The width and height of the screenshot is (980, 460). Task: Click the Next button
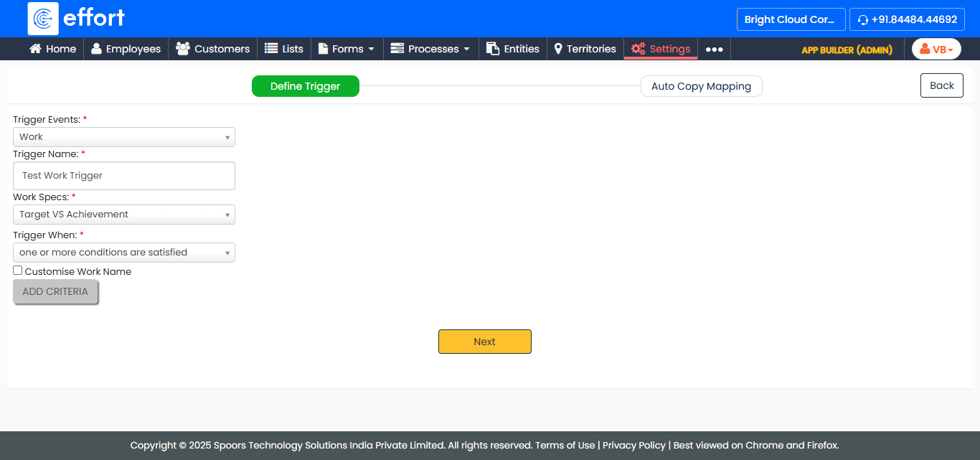coord(484,342)
